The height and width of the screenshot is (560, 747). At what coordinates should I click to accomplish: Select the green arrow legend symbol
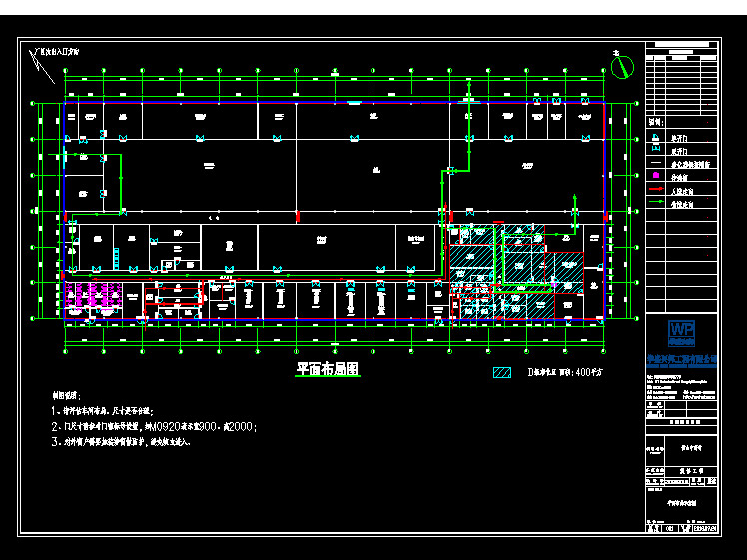tap(655, 203)
